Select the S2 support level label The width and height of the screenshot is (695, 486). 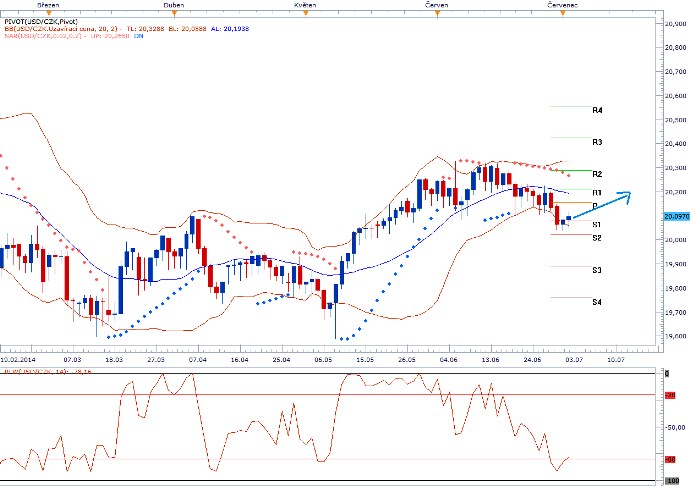596,238
